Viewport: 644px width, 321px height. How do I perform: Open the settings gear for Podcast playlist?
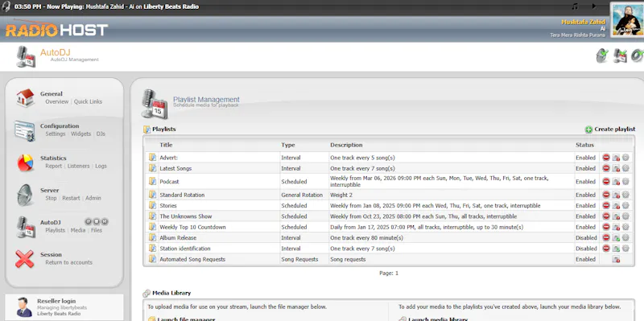coord(625,182)
